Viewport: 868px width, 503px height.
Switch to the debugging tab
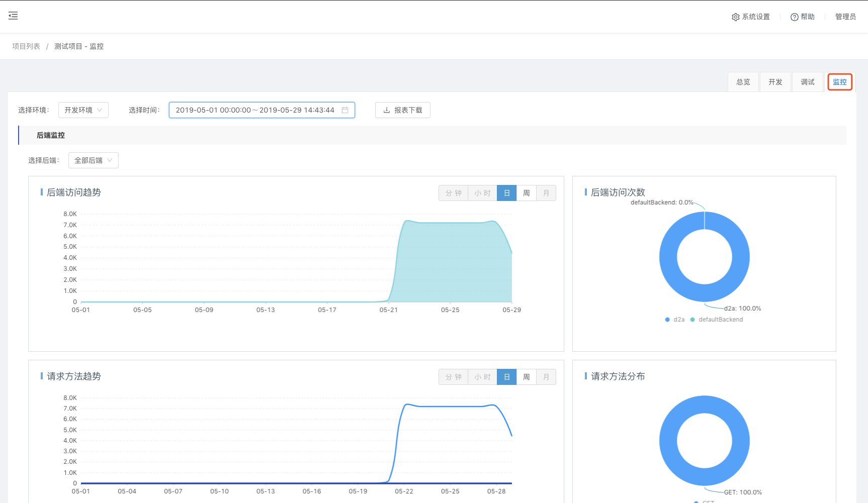pyautogui.click(x=807, y=82)
